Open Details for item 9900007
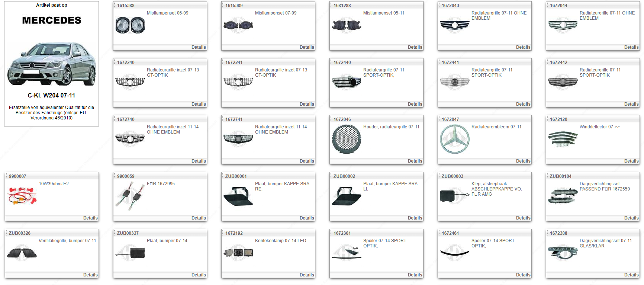The image size is (644, 285). [90, 218]
